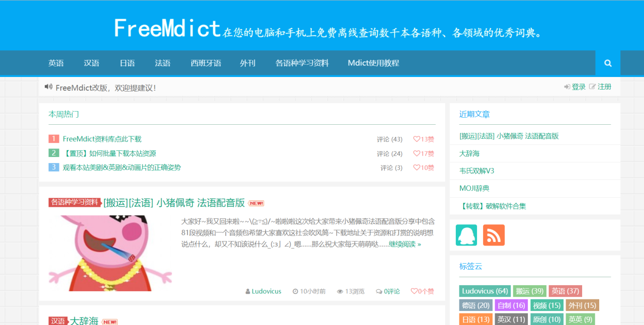Open 观看本站美剧&英剧&动画片的正确姿势 post
The image size is (644, 325).
(x=122, y=168)
